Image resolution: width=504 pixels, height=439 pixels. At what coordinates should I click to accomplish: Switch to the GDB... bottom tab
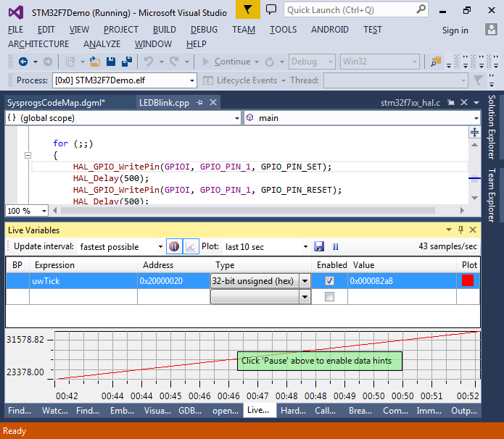190,411
